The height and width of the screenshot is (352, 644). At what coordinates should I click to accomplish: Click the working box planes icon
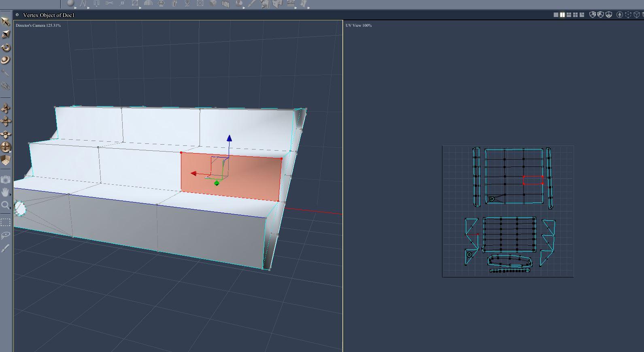pyautogui.click(x=6, y=160)
